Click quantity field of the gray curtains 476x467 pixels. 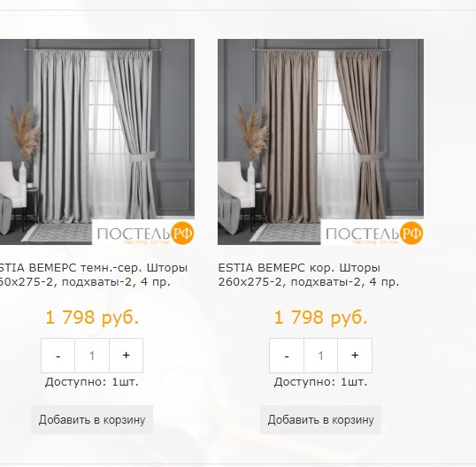[92, 356]
